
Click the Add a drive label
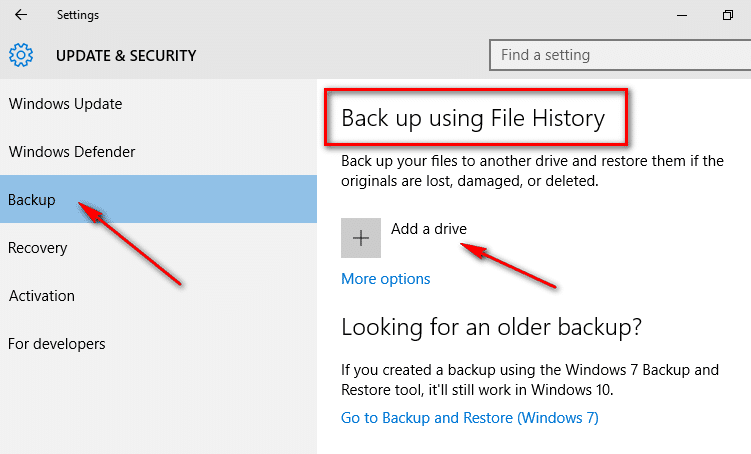[429, 229]
